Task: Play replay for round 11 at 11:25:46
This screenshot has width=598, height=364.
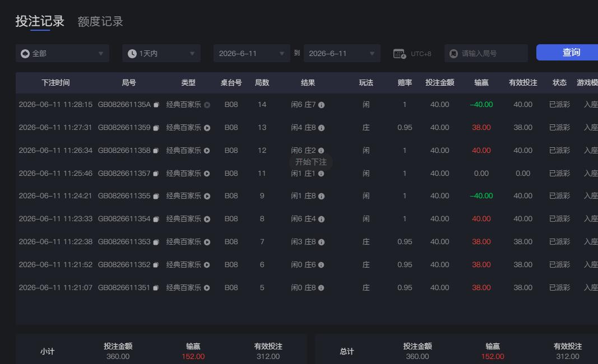Action: pos(207,174)
